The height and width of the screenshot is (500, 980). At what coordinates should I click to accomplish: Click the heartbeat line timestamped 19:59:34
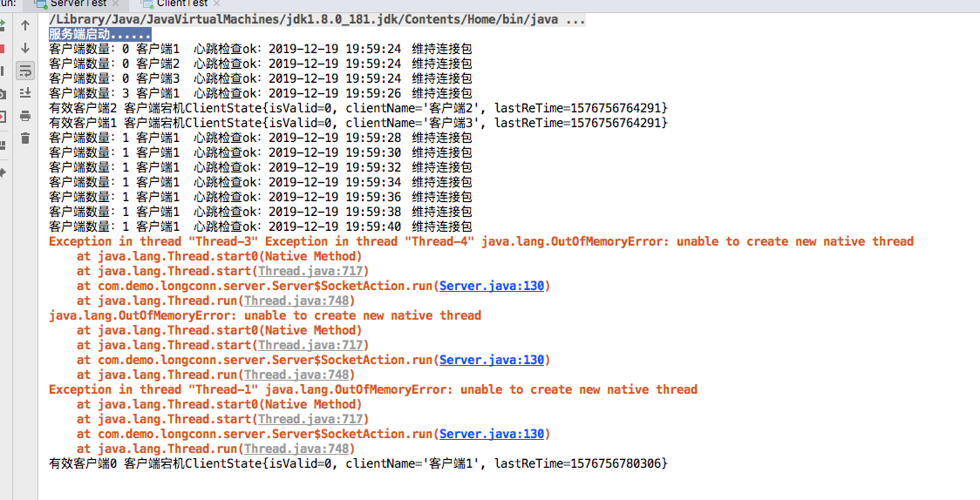tap(260, 182)
